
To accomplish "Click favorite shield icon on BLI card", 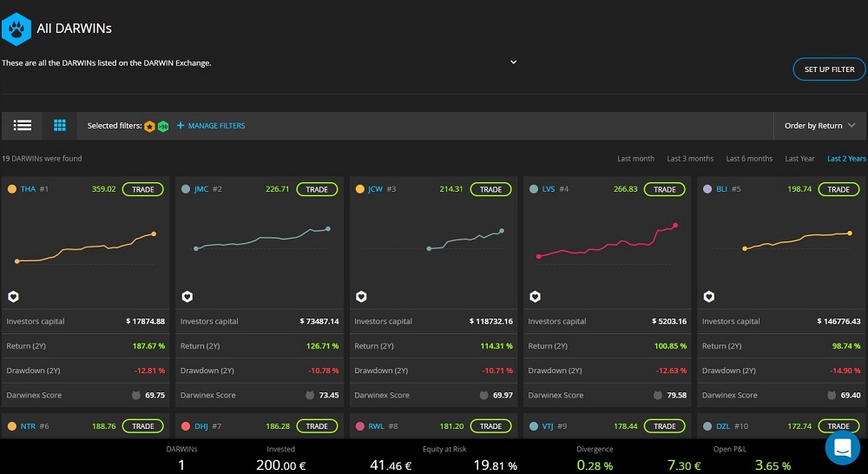I will point(708,297).
